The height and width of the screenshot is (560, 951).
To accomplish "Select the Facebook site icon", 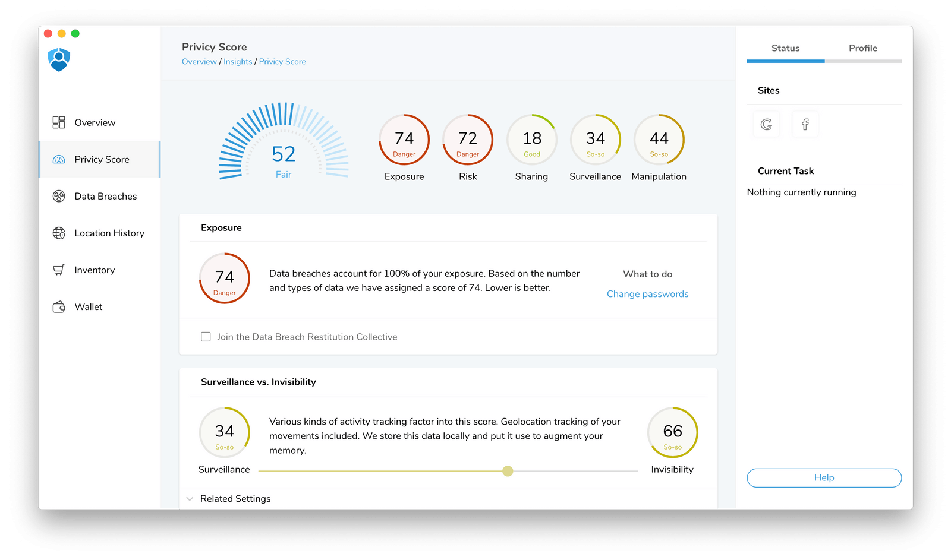I will click(805, 124).
